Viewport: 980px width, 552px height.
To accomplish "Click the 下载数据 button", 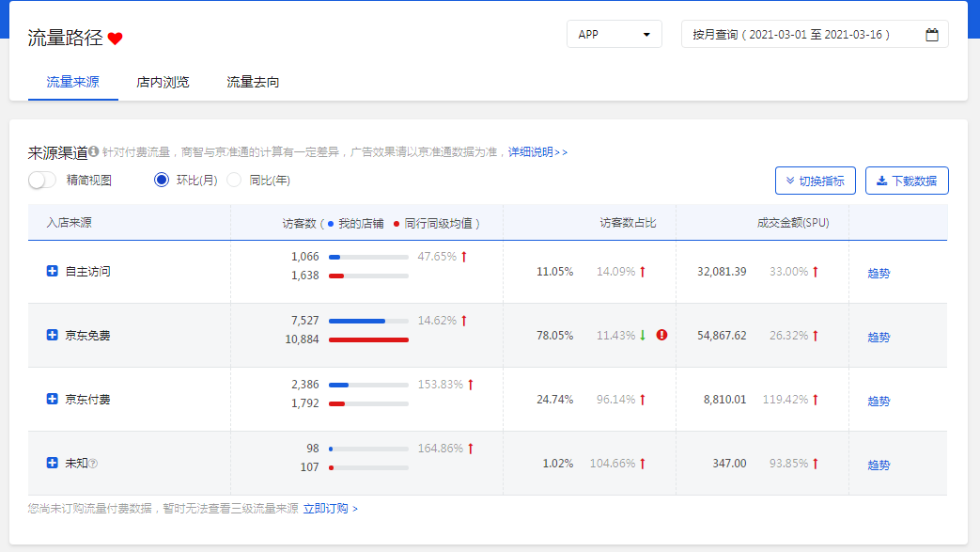I will [x=907, y=181].
